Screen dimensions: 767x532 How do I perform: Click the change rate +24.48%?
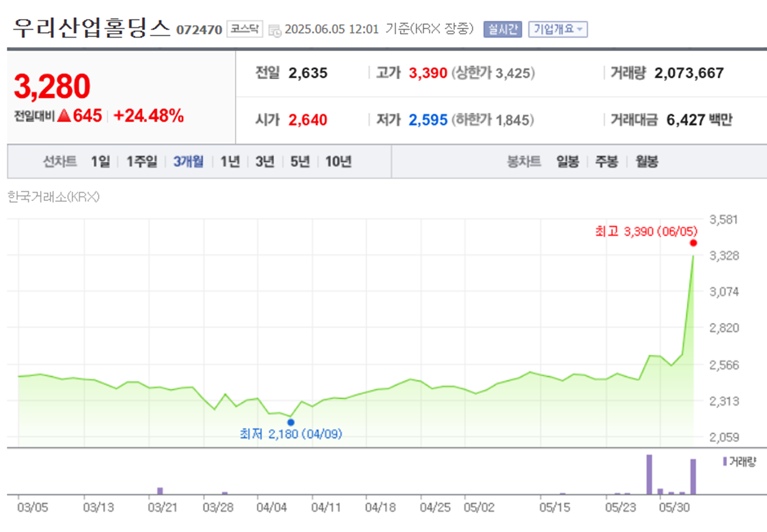click(149, 116)
